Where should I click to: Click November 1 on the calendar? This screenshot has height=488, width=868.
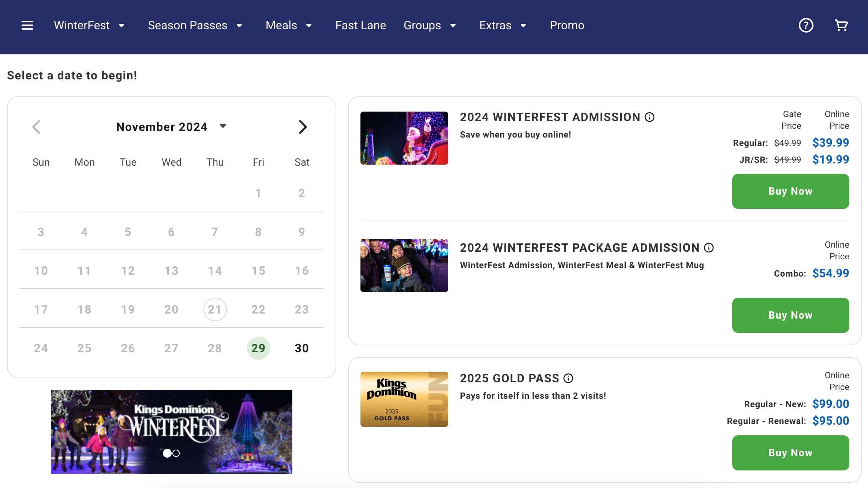[258, 193]
